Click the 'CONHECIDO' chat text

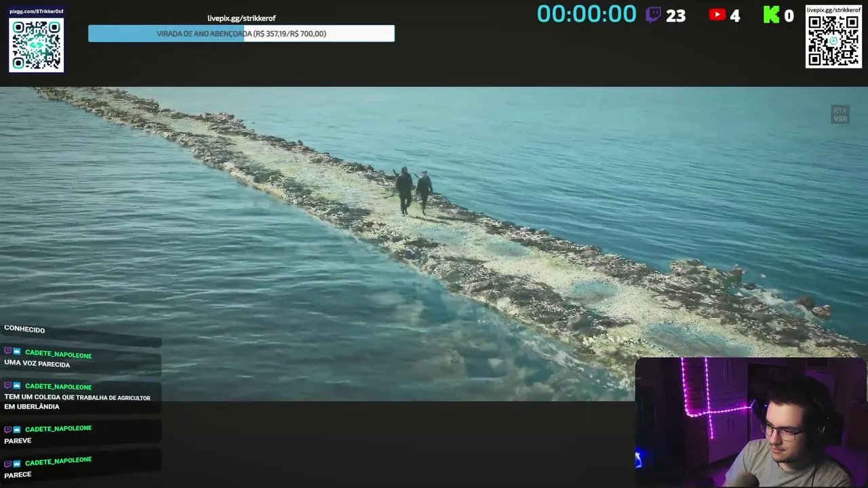[x=24, y=329]
